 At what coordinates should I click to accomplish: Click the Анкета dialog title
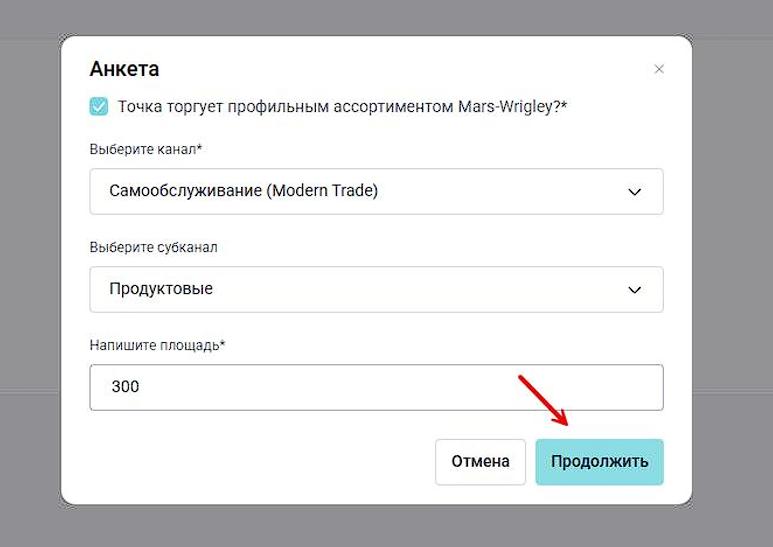125,69
